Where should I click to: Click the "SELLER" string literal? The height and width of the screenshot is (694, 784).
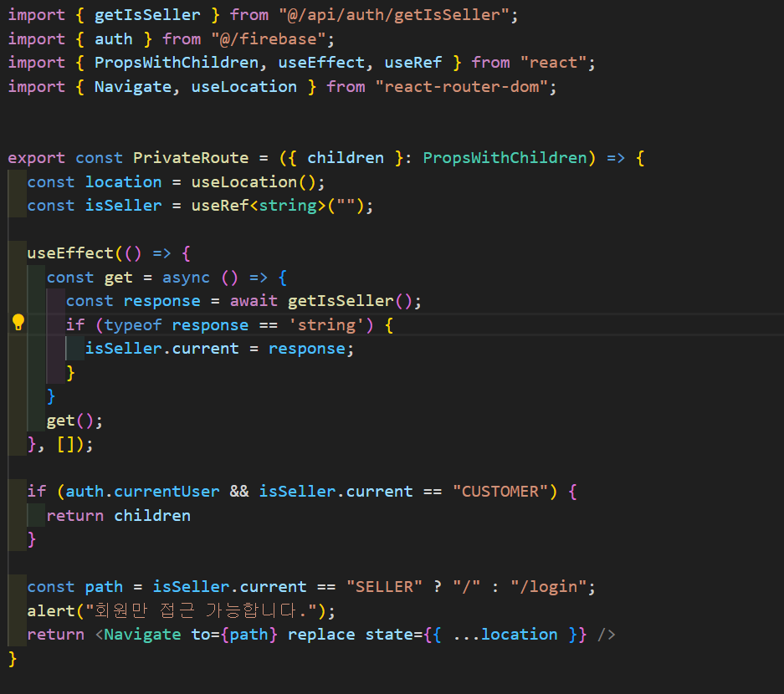[384, 587]
